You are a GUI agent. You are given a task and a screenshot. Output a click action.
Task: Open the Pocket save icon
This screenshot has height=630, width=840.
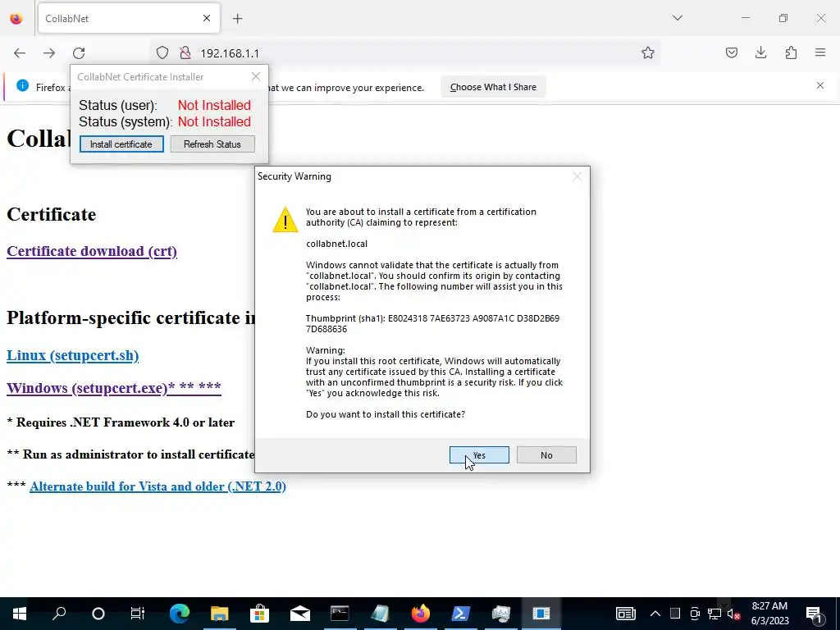pos(731,52)
